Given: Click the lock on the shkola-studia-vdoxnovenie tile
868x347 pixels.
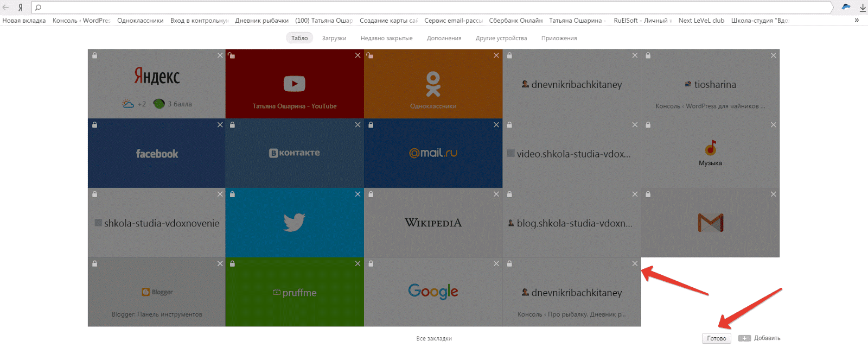Looking at the screenshot, I should tap(95, 194).
